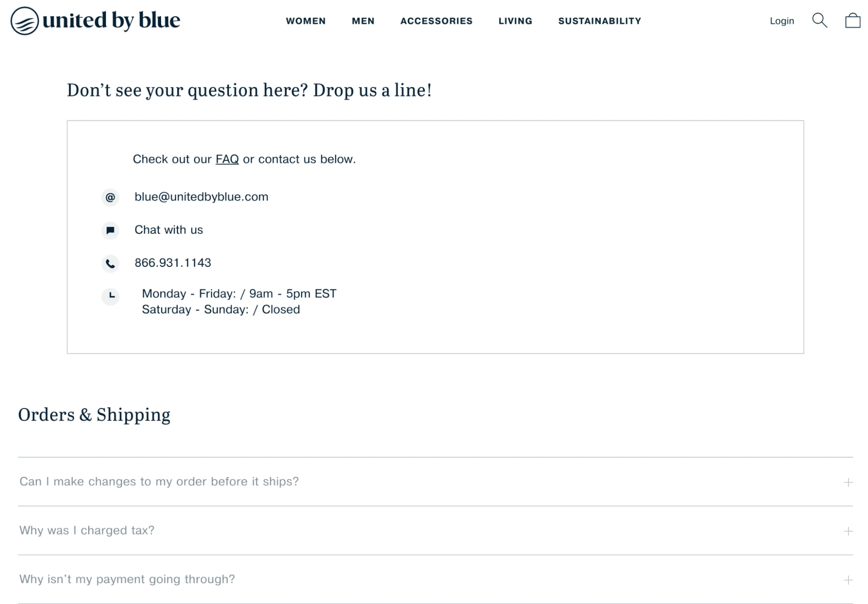Click the blue@unitedbyblue.com email address
Viewport: 868px width, 604px height.
[x=201, y=197]
